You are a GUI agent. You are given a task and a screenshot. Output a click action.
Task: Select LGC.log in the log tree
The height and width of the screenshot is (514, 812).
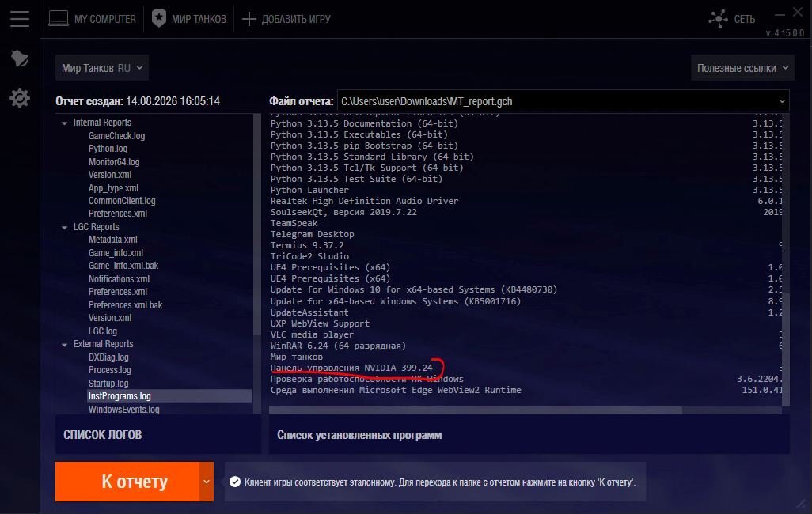[x=103, y=331]
